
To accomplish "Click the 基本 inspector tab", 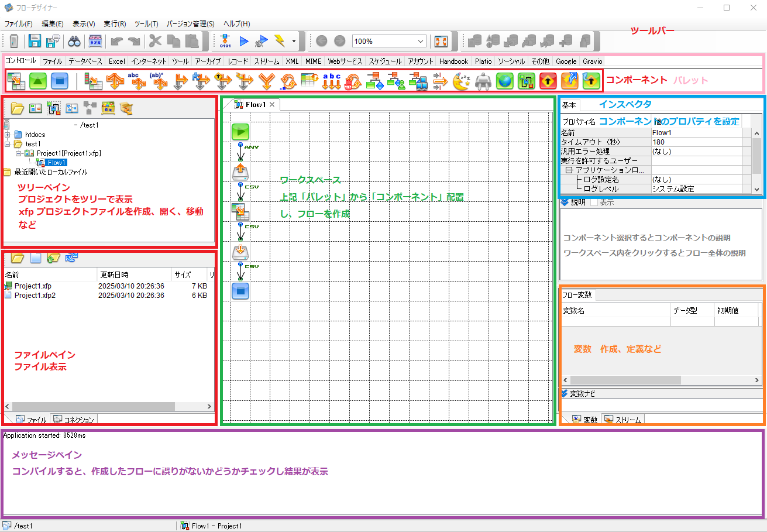I will [x=569, y=105].
